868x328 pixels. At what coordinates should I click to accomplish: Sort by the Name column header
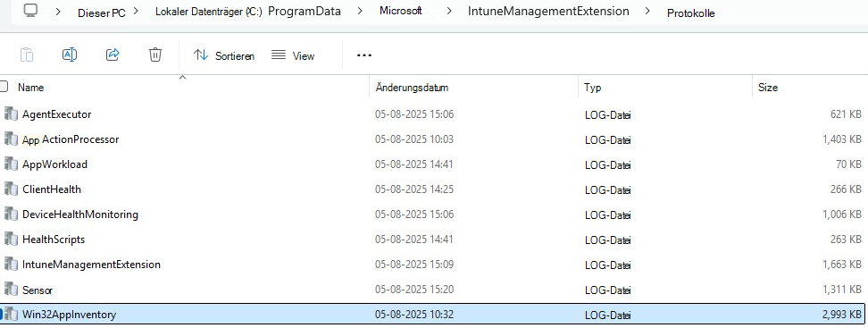[30, 88]
